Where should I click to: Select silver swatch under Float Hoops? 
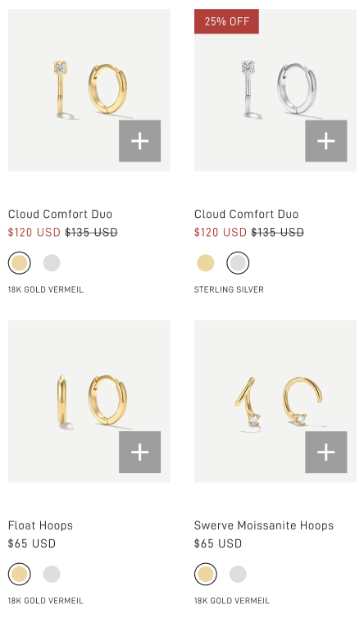pyautogui.click(x=52, y=574)
